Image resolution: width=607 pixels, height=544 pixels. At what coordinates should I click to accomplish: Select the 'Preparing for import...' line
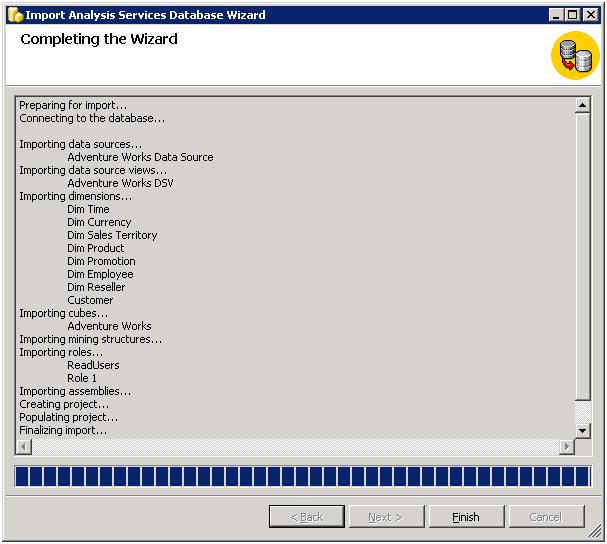[73, 105]
